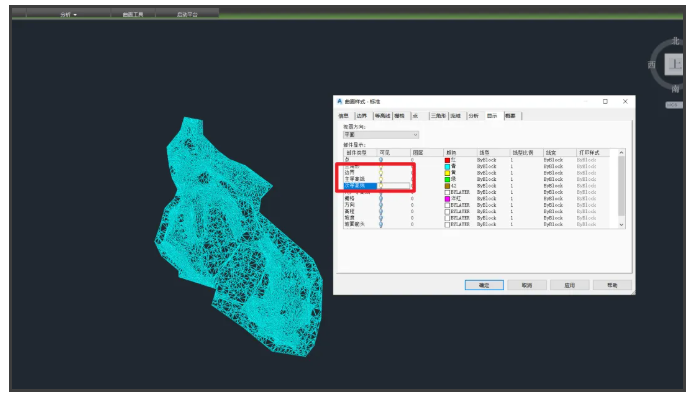Click the brown color 42 swatch in 次等高线 row
693x401 pixels.
447,186
